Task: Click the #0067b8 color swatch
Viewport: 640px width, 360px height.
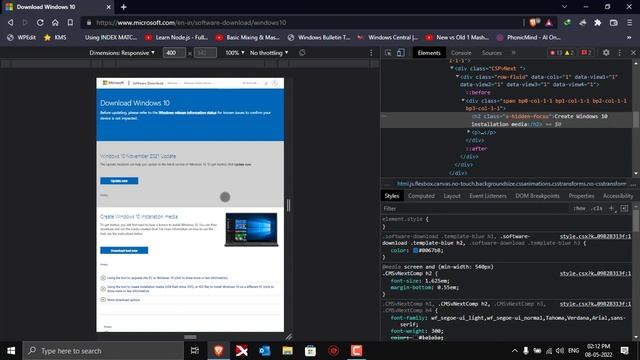Action: [x=416, y=250]
